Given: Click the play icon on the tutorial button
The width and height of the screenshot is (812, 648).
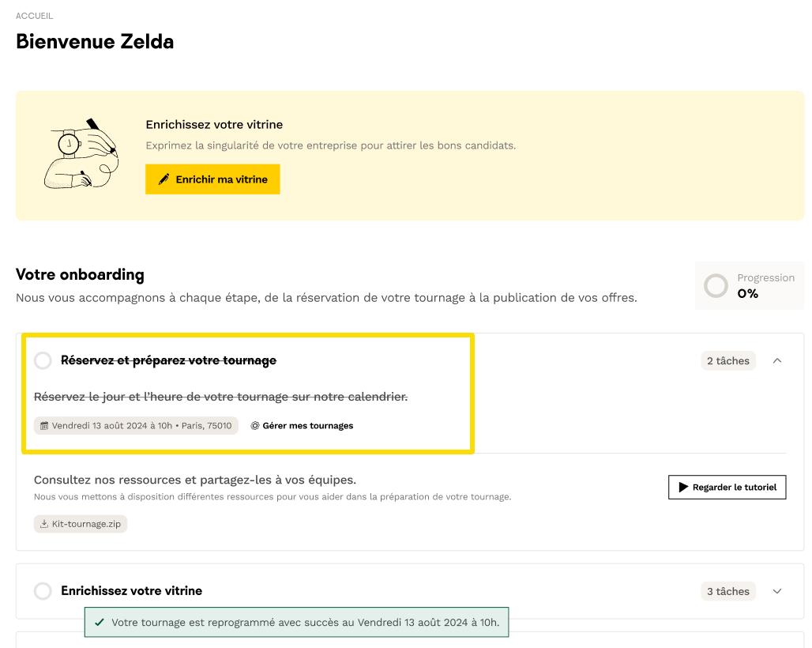Looking at the screenshot, I should pyautogui.click(x=683, y=488).
